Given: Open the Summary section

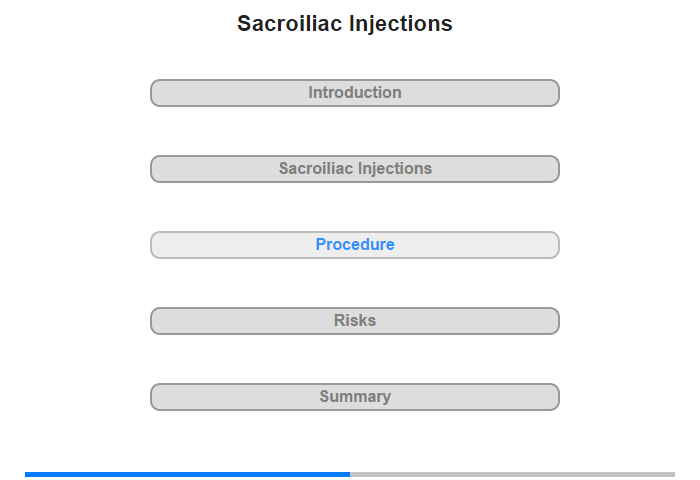Looking at the screenshot, I should click(x=354, y=397).
